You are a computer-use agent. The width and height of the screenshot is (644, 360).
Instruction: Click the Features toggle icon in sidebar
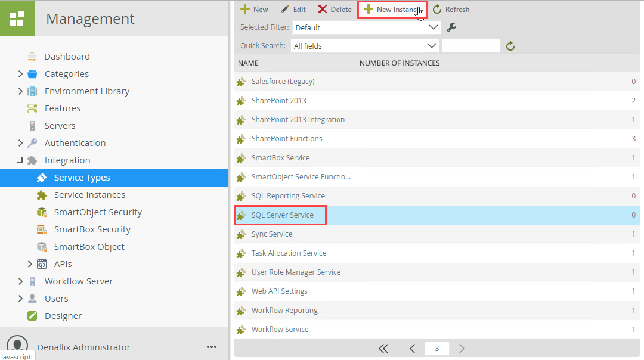click(32, 108)
